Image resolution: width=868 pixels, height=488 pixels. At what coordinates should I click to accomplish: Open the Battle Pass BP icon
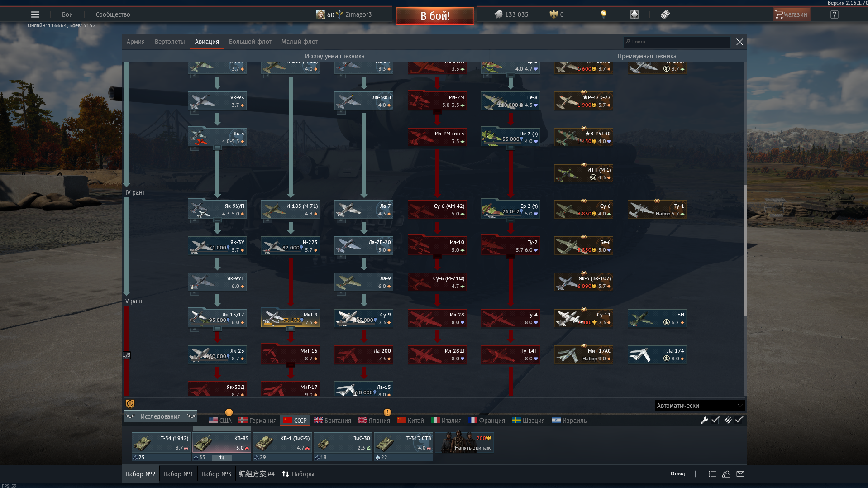(x=665, y=14)
